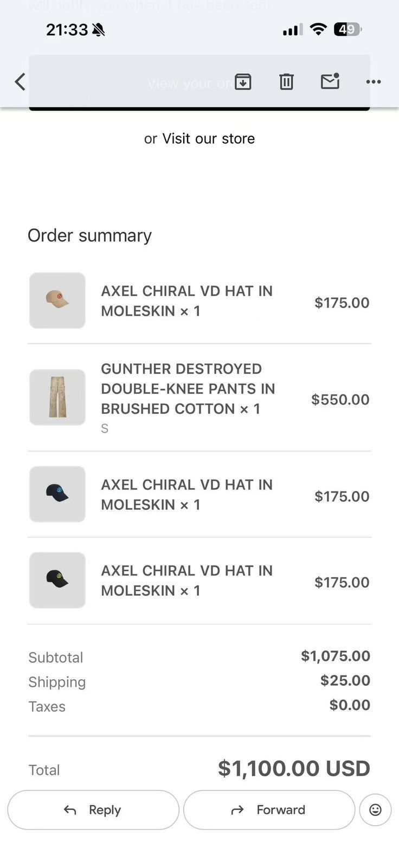This screenshot has height=868, width=399.
Task: Delete the email with the trash icon
Action: (286, 82)
